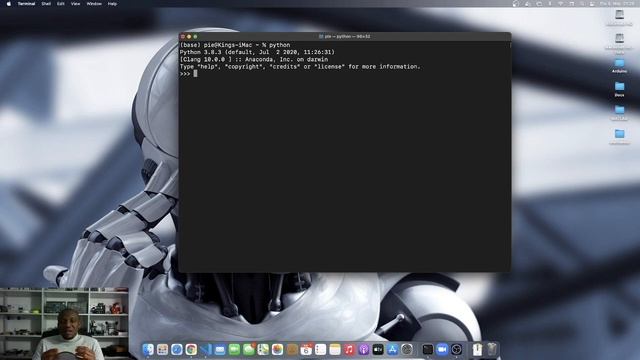This screenshot has height=360, width=640.
Task: Open Launchpad in the Dock
Action: coord(162,349)
